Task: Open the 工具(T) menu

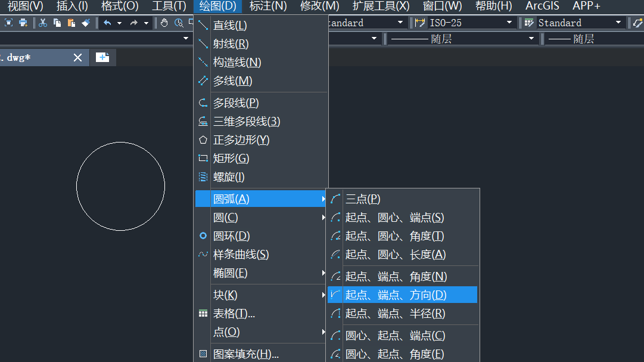Action: tap(169, 6)
